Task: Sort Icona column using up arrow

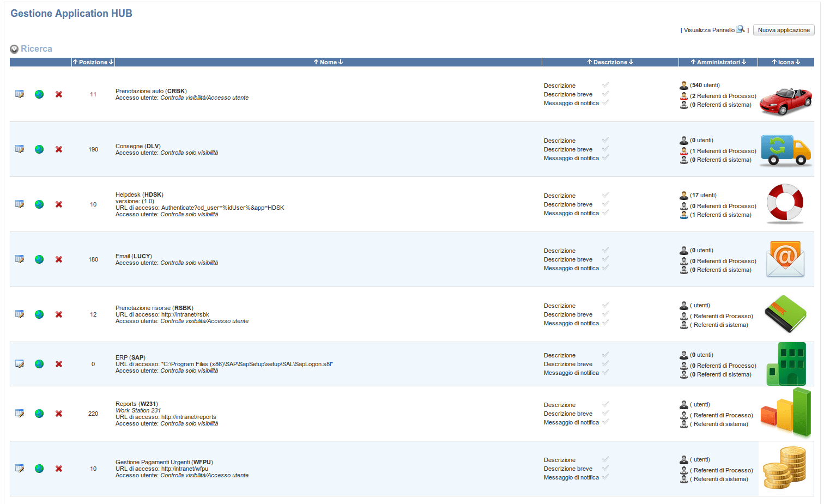Action: point(774,62)
